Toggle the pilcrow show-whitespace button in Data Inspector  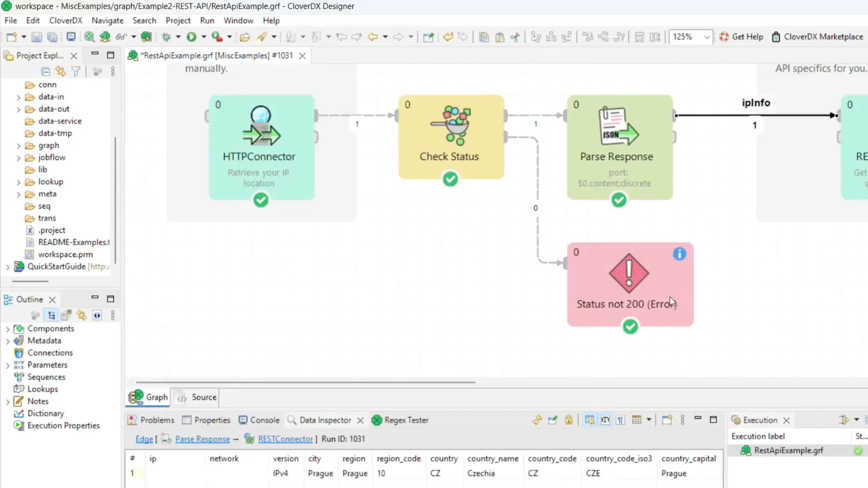coord(620,420)
